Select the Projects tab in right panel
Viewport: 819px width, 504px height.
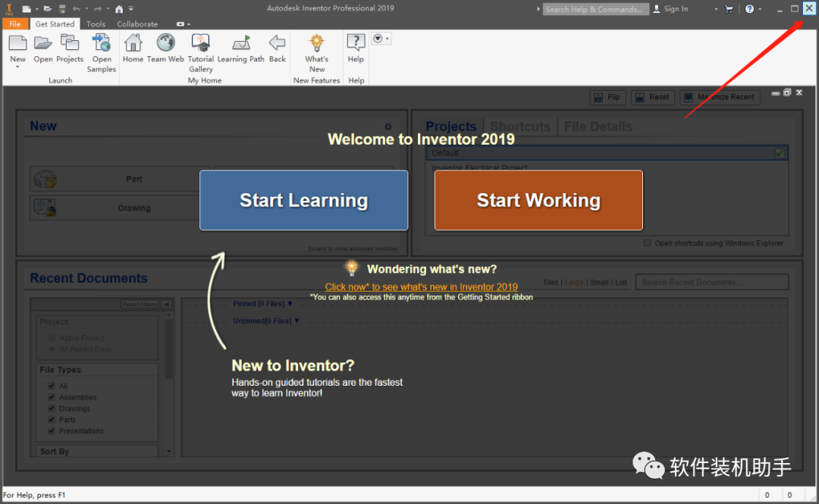point(450,127)
